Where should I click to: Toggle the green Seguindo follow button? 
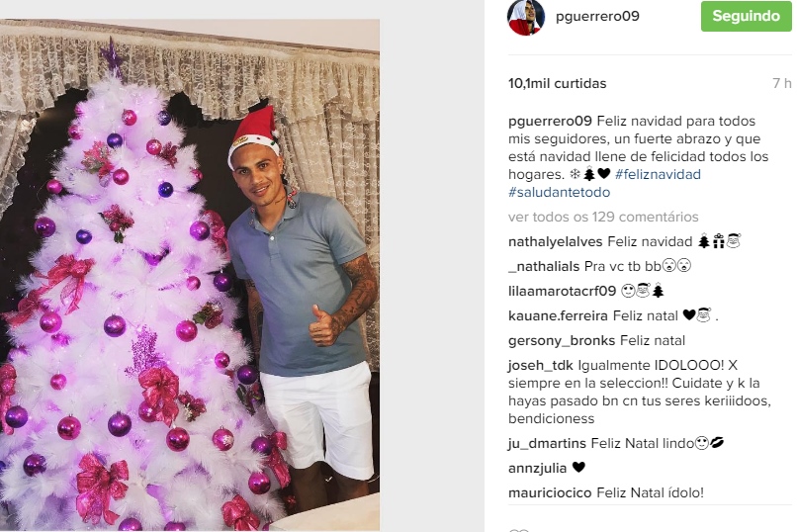[746, 16]
